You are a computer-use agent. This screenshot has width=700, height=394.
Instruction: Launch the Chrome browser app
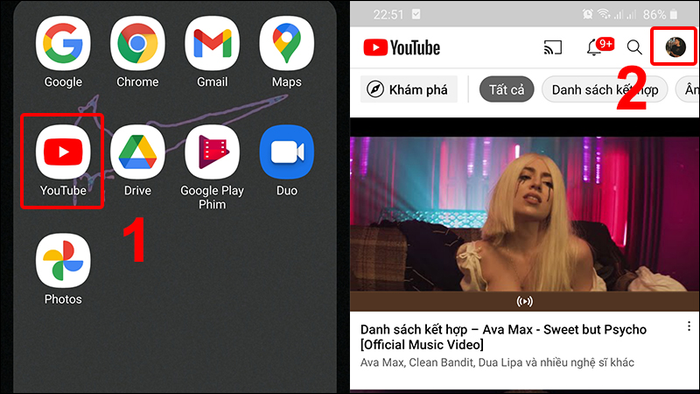click(138, 44)
